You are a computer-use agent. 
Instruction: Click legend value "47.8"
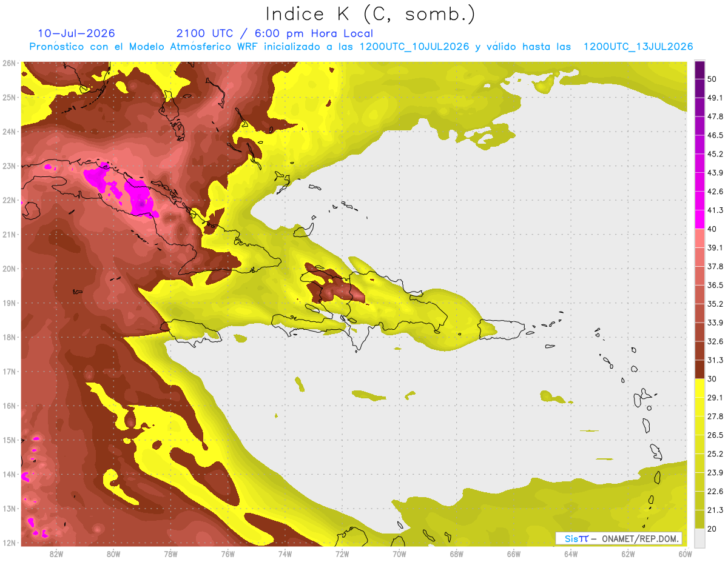[x=715, y=116]
